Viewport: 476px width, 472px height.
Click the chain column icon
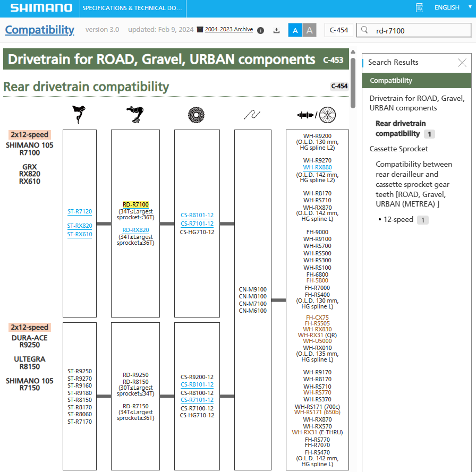coord(252,115)
